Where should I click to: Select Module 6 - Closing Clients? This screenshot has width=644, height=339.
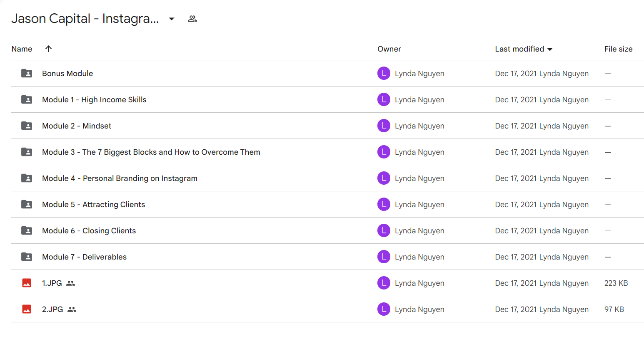[x=89, y=230]
